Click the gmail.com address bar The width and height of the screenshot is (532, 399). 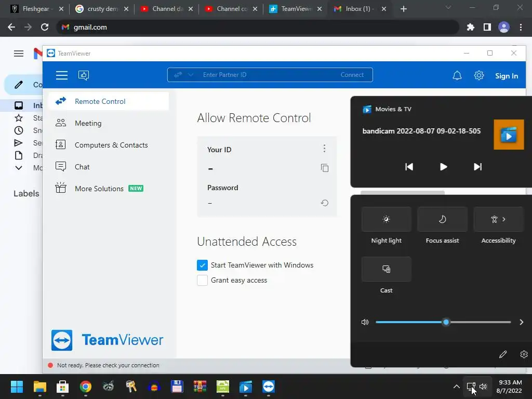(x=258, y=27)
